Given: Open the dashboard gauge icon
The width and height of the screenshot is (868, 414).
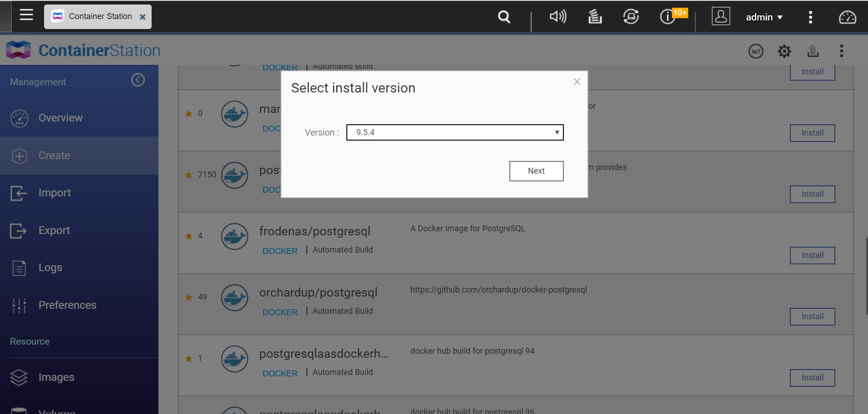Looking at the screenshot, I should 847,17.
